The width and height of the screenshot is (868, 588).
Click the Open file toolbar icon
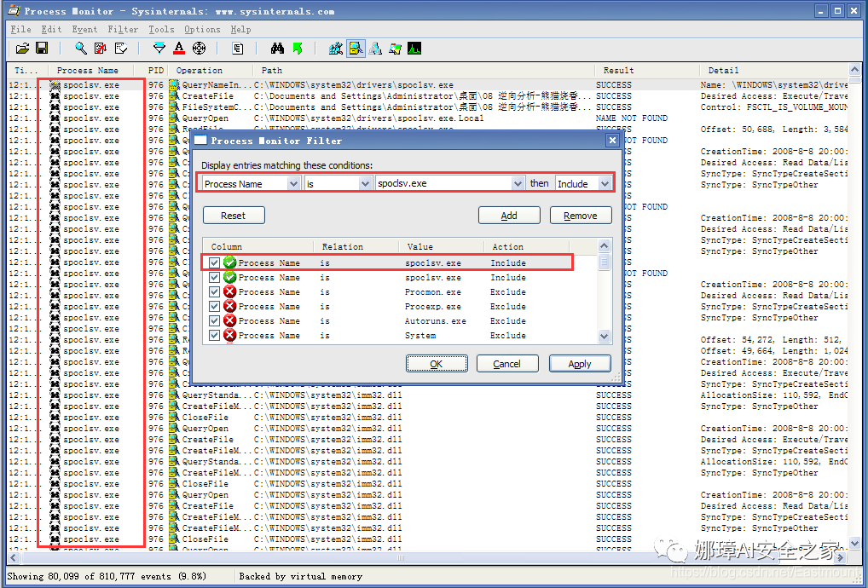pyautogui.click(x=22, y=49)
